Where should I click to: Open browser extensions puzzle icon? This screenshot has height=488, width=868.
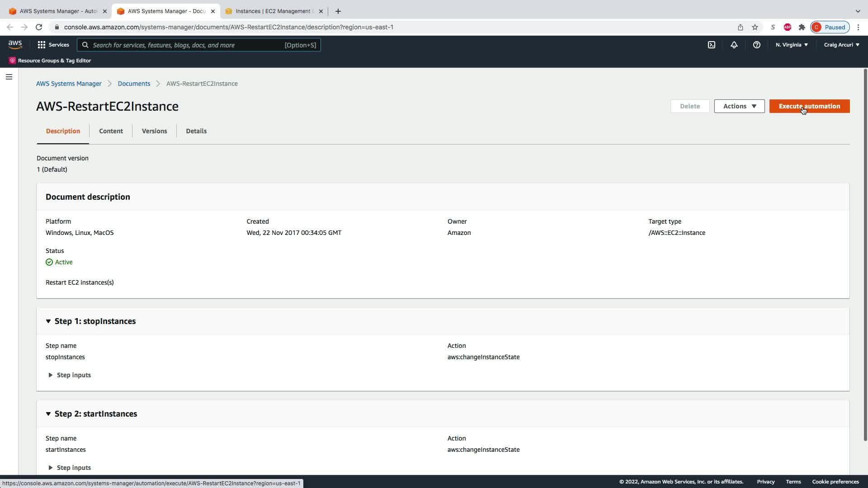(x=802, y=27)
